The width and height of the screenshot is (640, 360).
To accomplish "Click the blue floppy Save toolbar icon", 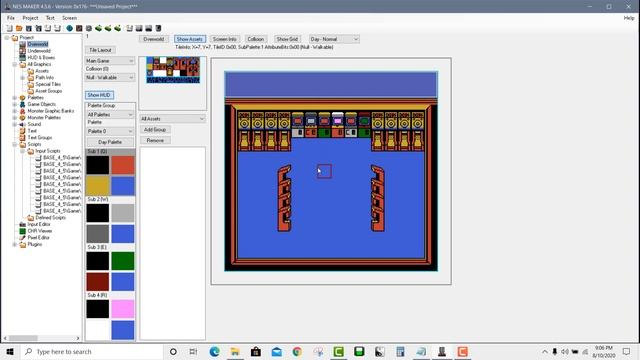I will (x=29, y=28).
